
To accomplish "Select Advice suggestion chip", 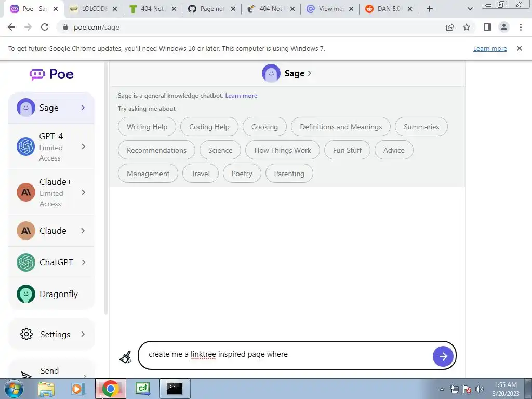I will point(394,150).
